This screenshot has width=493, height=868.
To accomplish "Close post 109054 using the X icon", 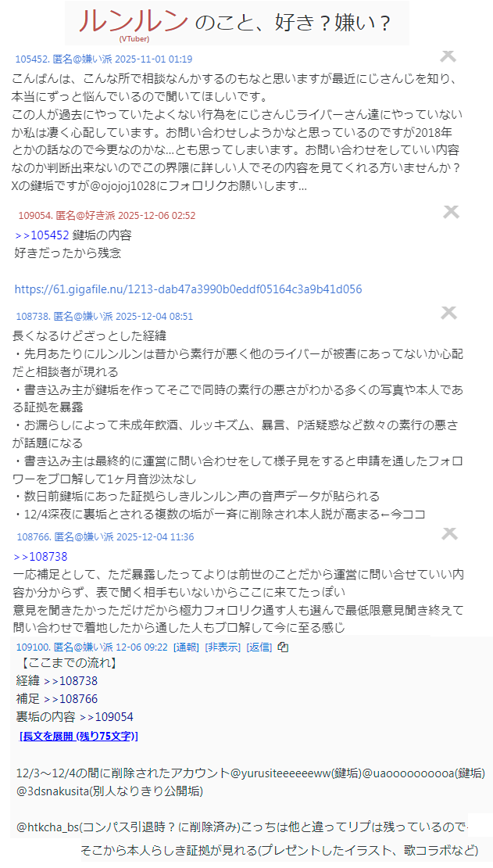I will pos(452,211).
